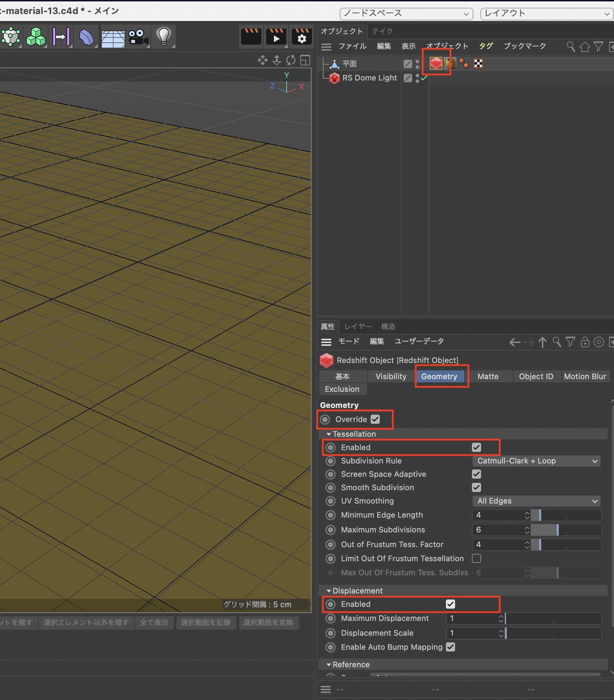Click the 全て表示 button
The image size is (614, 700).
154,622
